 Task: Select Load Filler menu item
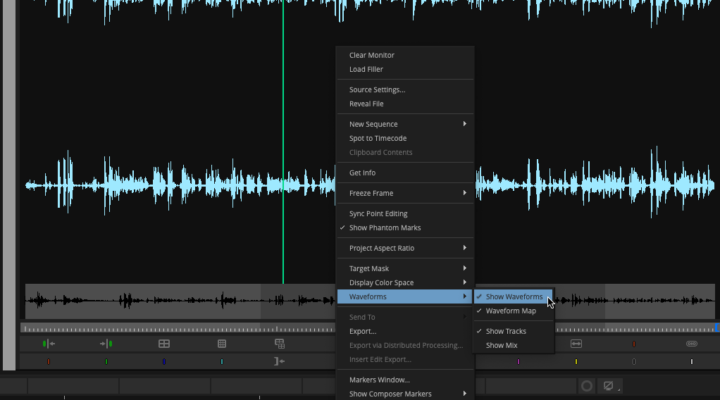coord(405,69)
